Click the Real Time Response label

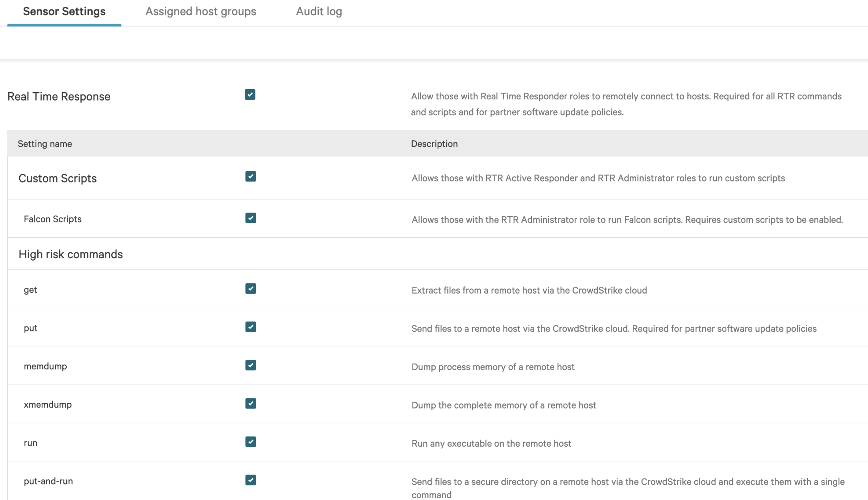pyautogui.click(x=59, y=97)
